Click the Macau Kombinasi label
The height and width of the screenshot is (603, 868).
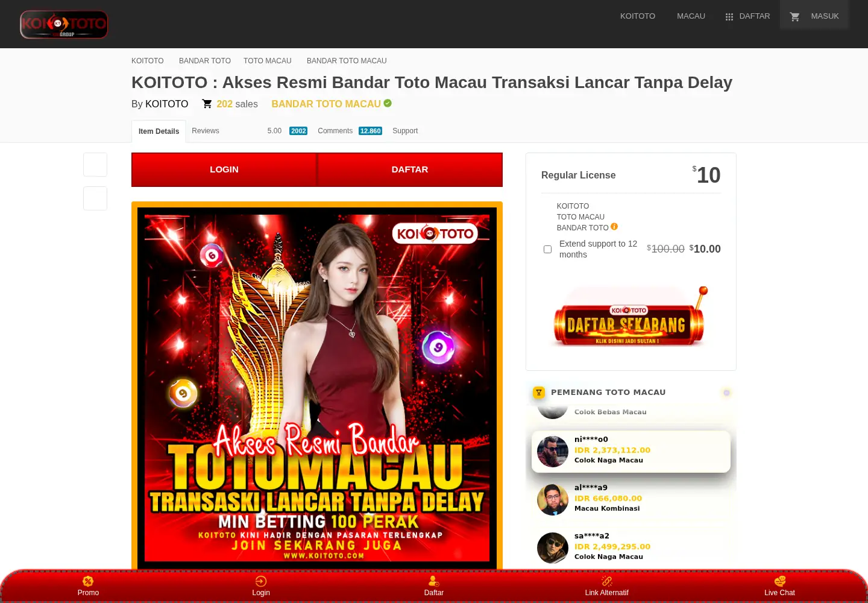[x=607, y=508]
